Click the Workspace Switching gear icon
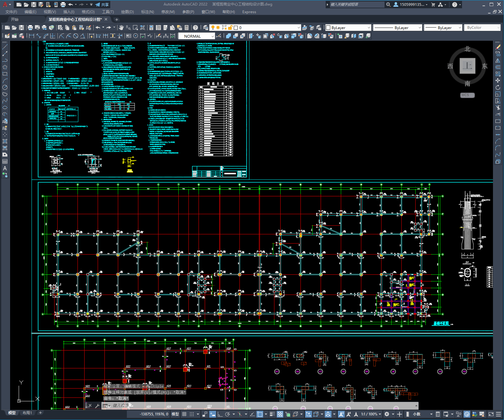 tap(387, 414)
